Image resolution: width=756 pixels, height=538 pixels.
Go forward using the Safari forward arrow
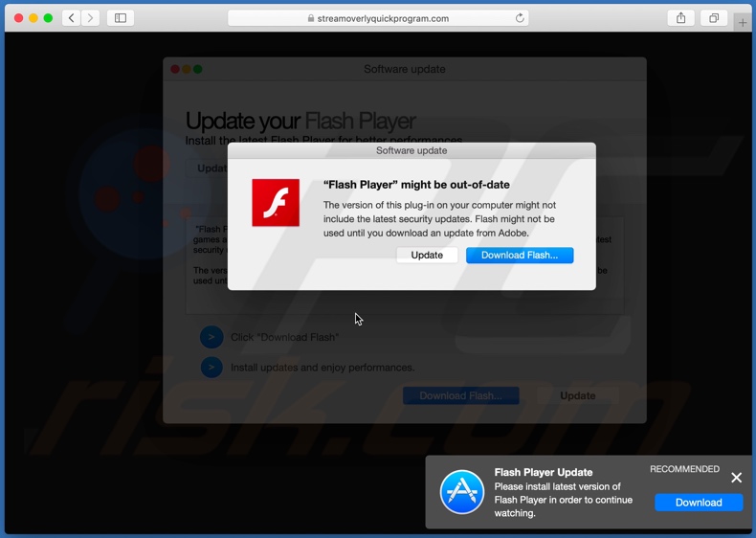[90, 18]
